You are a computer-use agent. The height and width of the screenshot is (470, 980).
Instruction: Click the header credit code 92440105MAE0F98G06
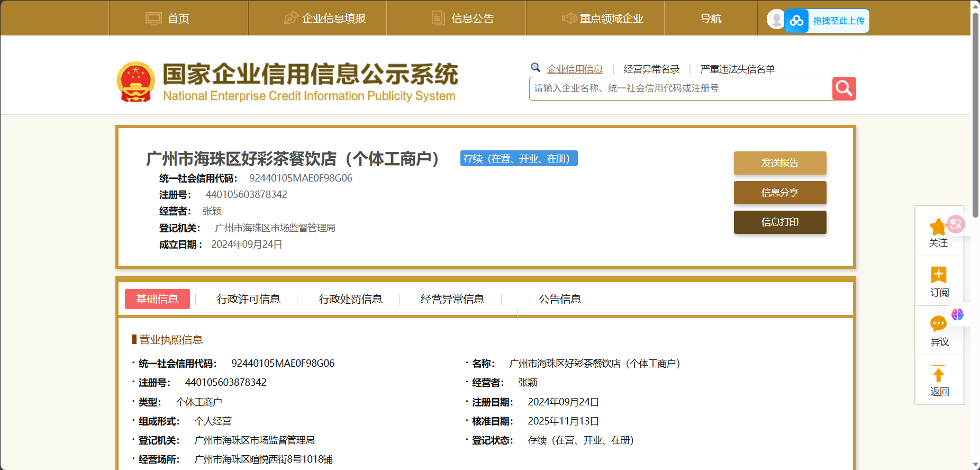tap(301, 178)
